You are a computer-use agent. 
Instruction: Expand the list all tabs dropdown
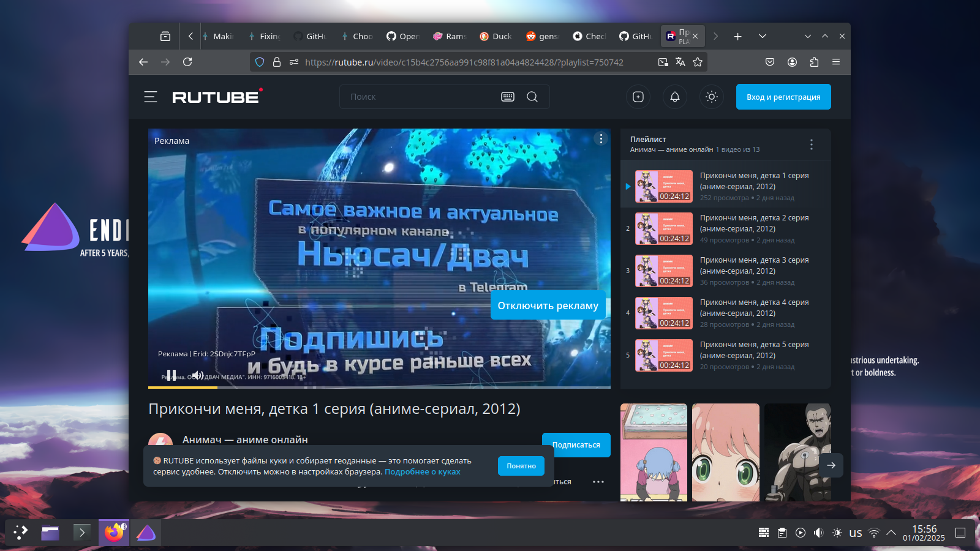(763, 36)
